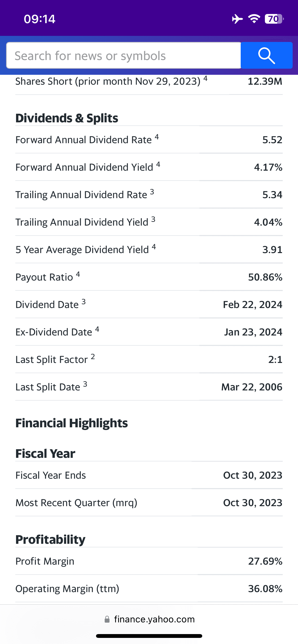
Task: Tap the Wi-Fi status icon
Action: coord(254,19)
